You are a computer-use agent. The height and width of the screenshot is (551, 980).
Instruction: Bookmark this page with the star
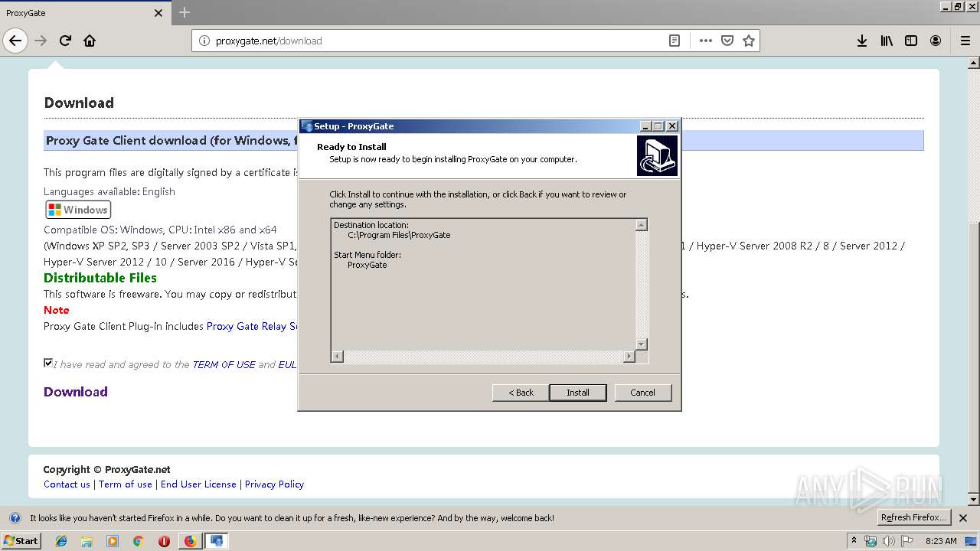point(749,41)
